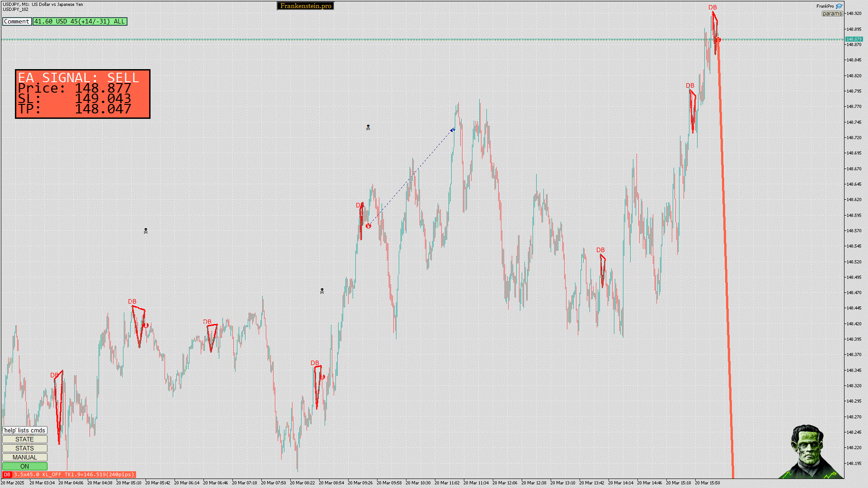Click the skull marker near 09:26
The height and width of the screenshot is (488, 868).
[368, 128]
